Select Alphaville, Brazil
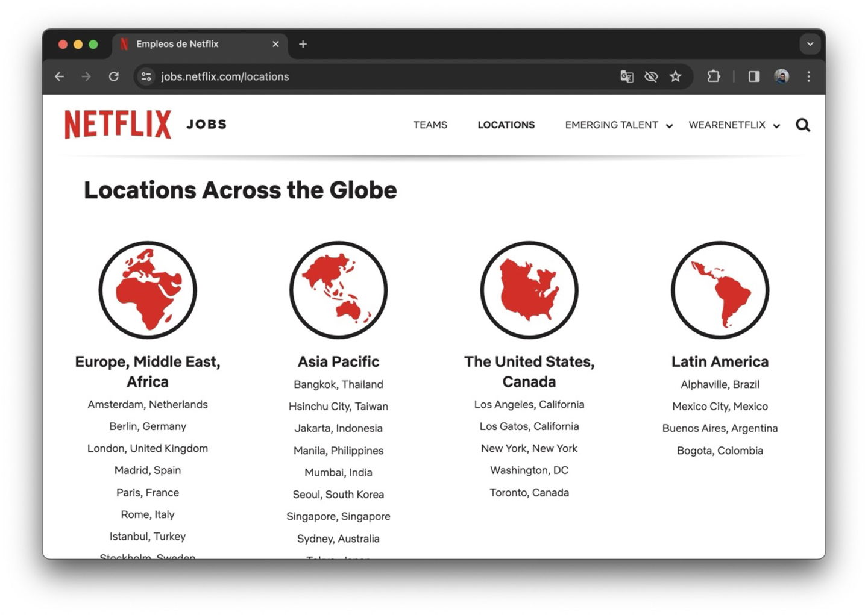The image size is (868, 615). [720, 384]
